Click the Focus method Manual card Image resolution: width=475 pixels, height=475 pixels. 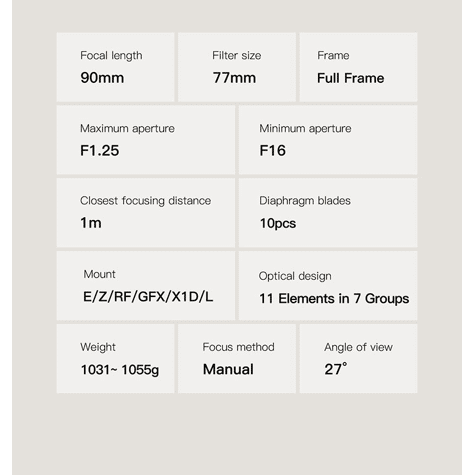237,359
